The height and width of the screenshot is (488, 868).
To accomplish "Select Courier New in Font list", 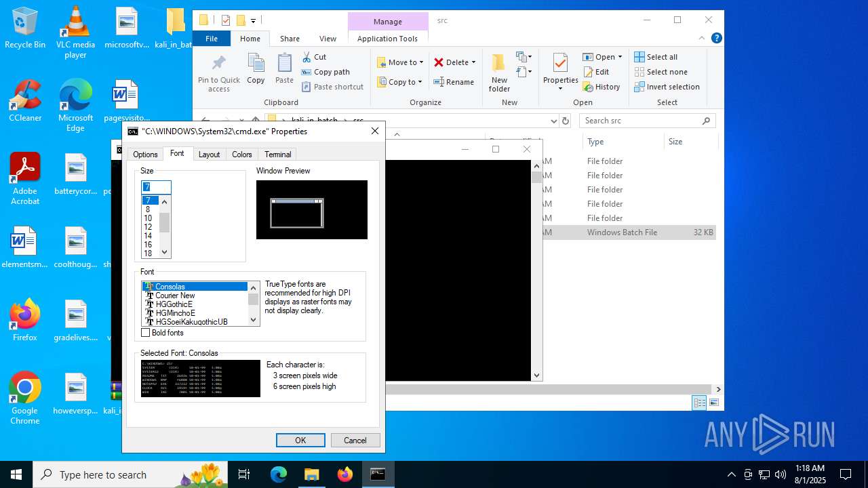I will (195, 296).
